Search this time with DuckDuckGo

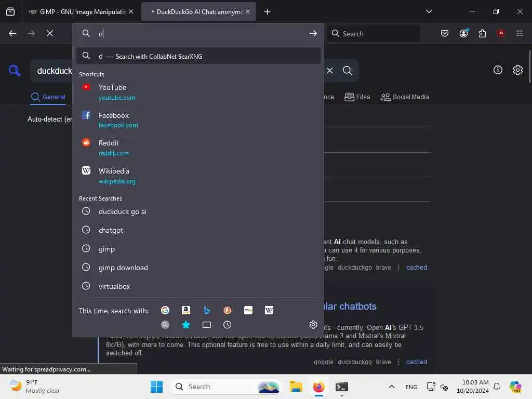point(228,310)
